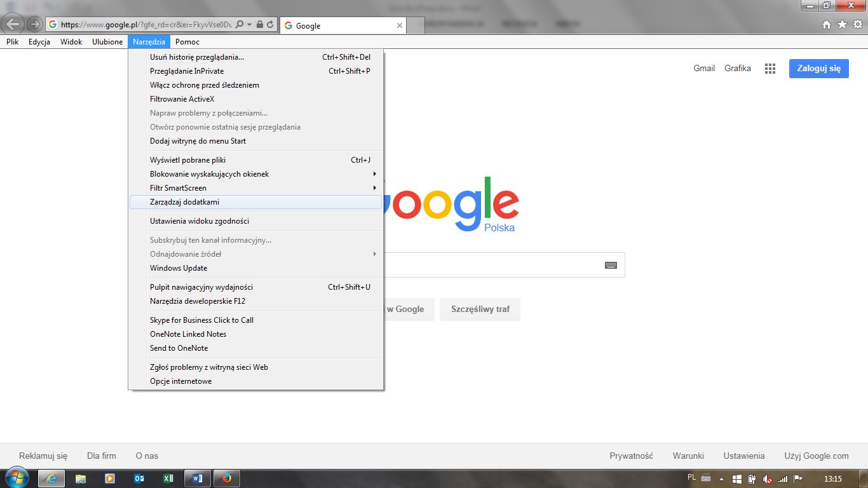Expand Filtr SmartScreen submenu

coord(255,188)
